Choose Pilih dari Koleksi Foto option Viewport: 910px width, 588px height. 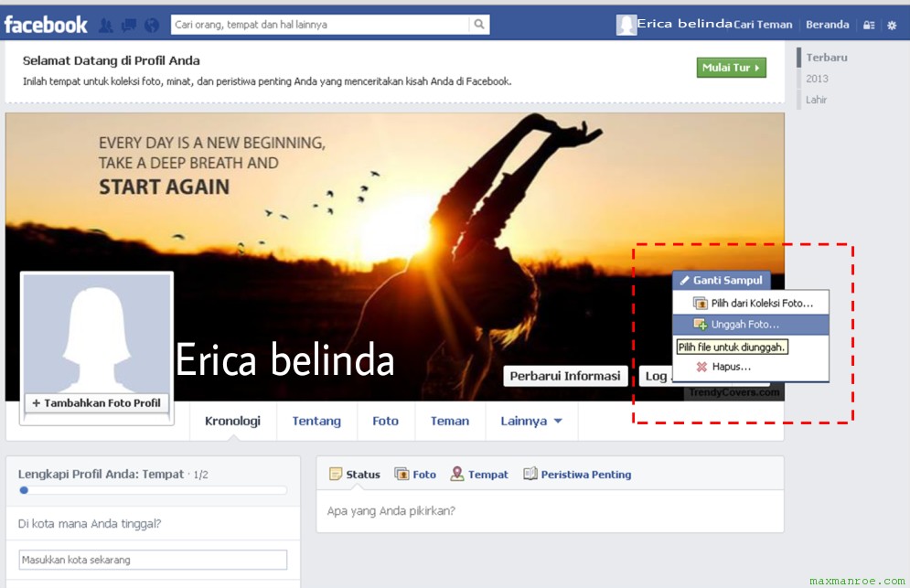click(753, 304)
